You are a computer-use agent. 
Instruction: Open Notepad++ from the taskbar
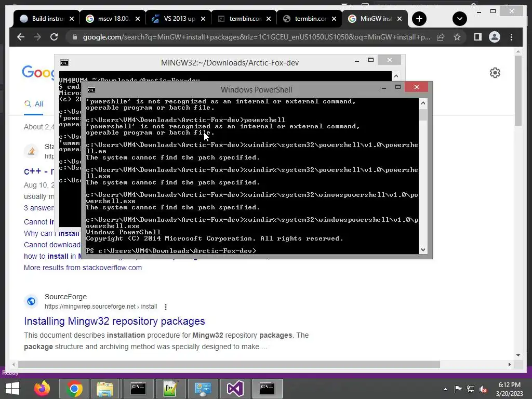pos(170,389)
